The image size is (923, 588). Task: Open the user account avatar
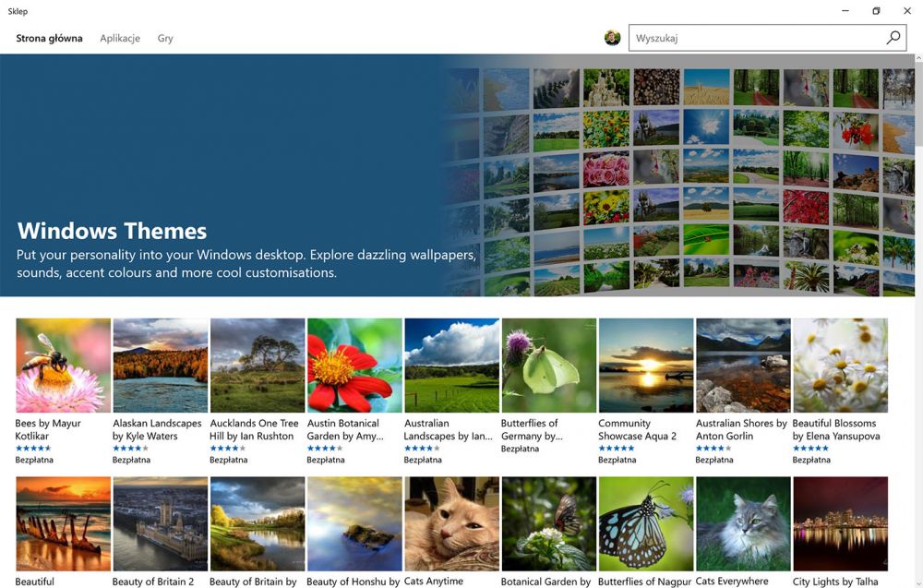click(612, 38)
